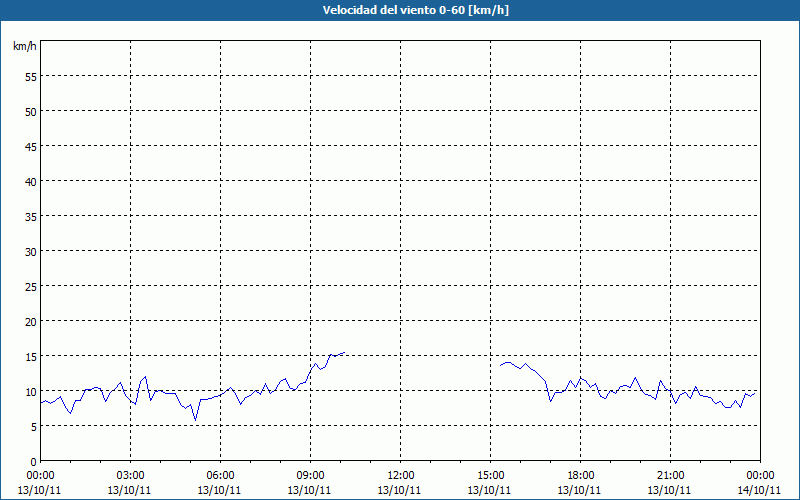Click the 13/10/11 date under 21:00
This screenshot has height=500, width=800.
pyautogui.click(x=669, y=490)
